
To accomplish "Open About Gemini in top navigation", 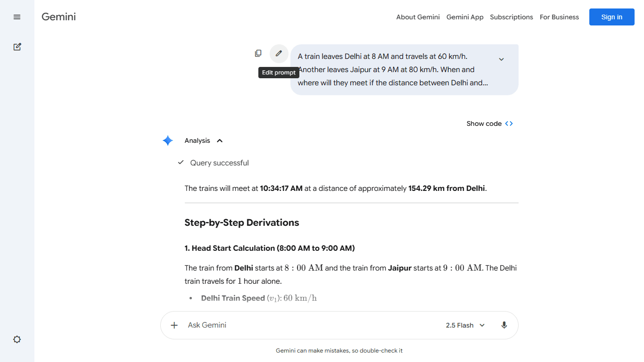I will coord(418,17).
